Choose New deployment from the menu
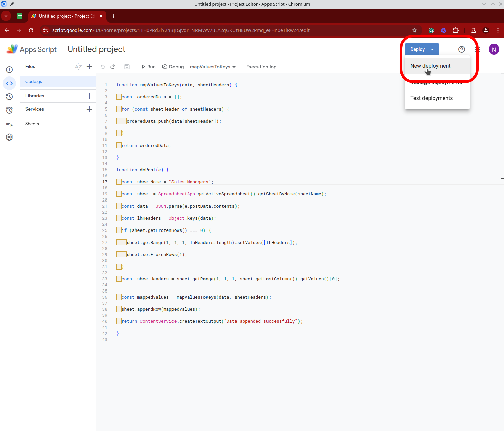Screen dimensions: 504x431 [437, 66]
